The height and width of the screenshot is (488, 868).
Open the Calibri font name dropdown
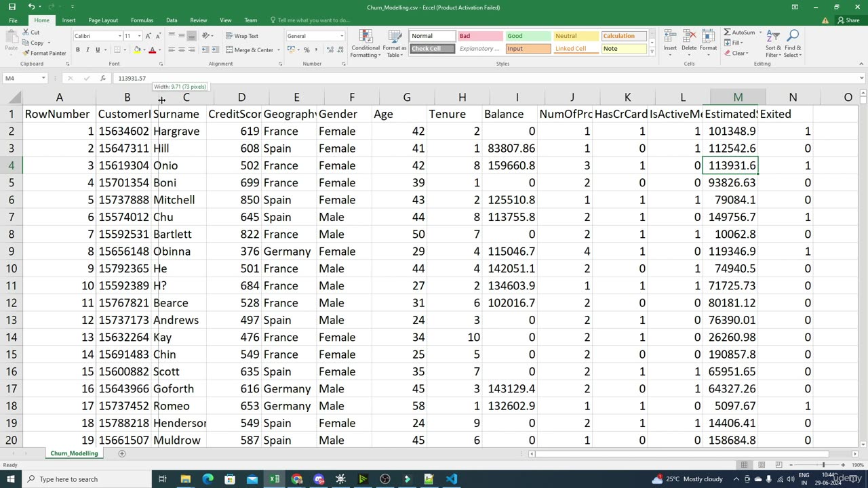[120, 36]
